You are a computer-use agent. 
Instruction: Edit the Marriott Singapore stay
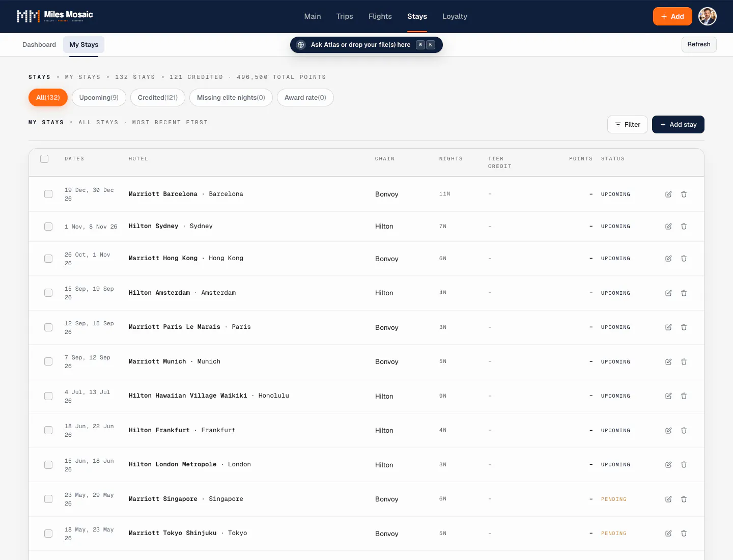[668, 499]
